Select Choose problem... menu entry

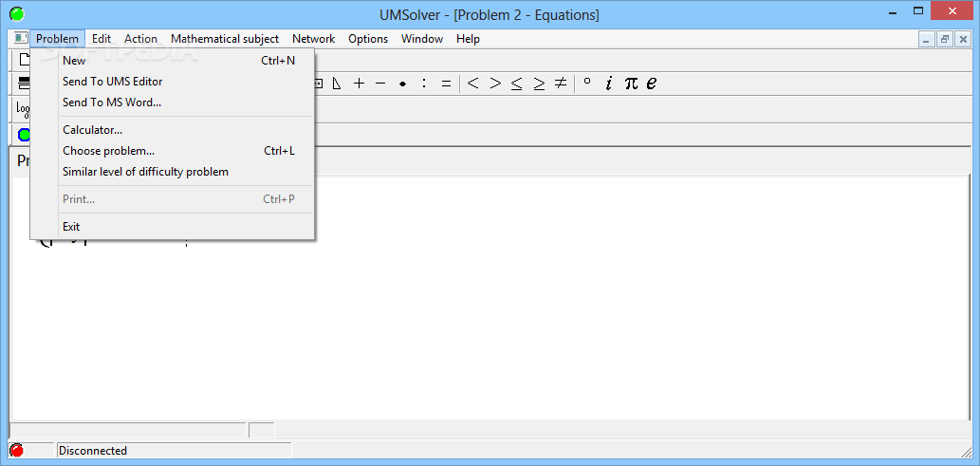(x=172, y=151)
